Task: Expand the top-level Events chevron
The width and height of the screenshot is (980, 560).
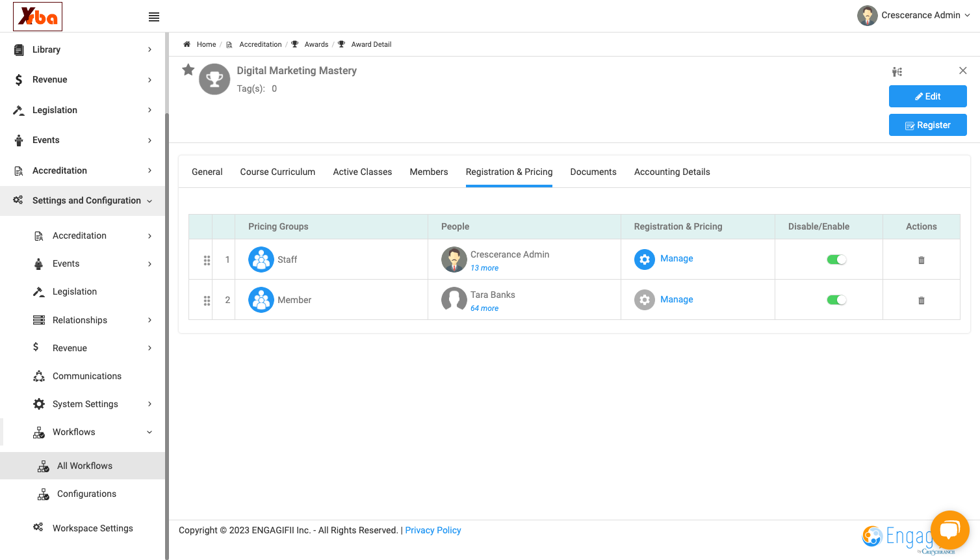Action: pos(149,140)
